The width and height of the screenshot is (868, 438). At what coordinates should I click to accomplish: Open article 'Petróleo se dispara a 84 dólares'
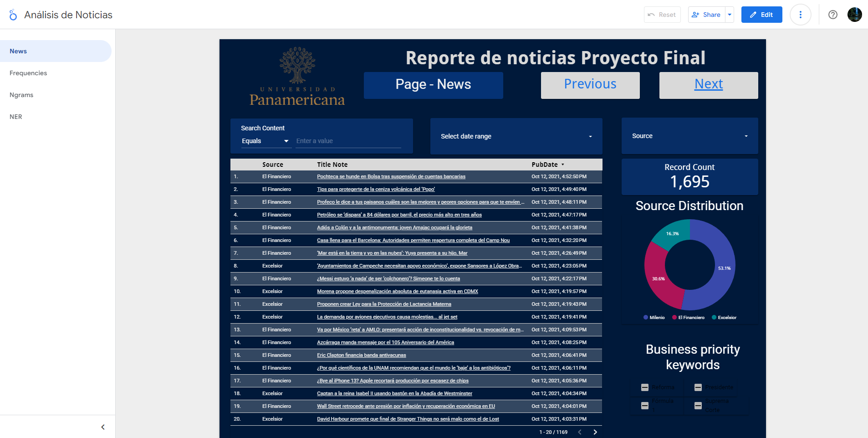pos(399,215)
